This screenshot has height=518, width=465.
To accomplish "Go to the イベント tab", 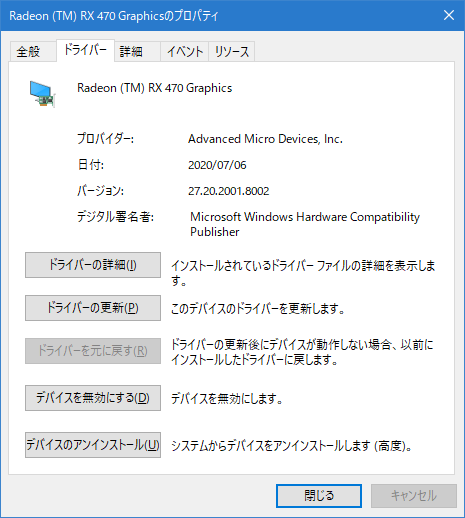I will point(185,52).
